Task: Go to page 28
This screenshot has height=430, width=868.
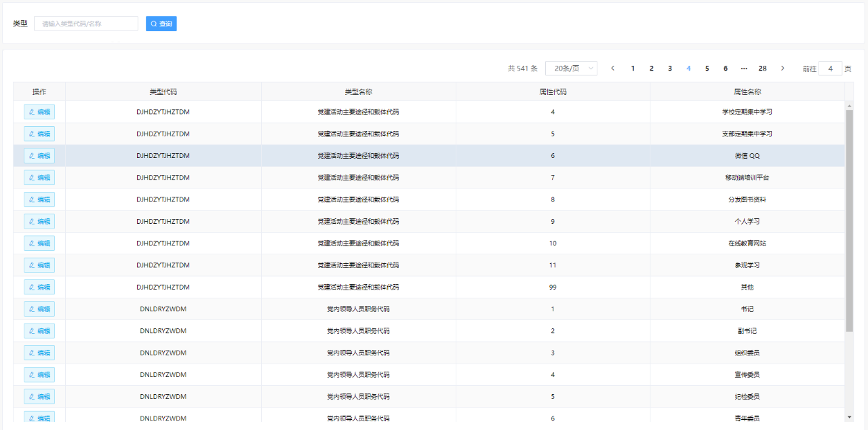Action: (x=762, y=69)
